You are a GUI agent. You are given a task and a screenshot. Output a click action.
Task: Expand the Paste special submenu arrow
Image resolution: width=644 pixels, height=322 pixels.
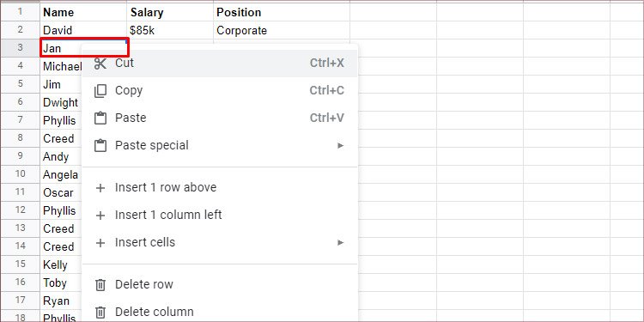[x=340, y=145]
